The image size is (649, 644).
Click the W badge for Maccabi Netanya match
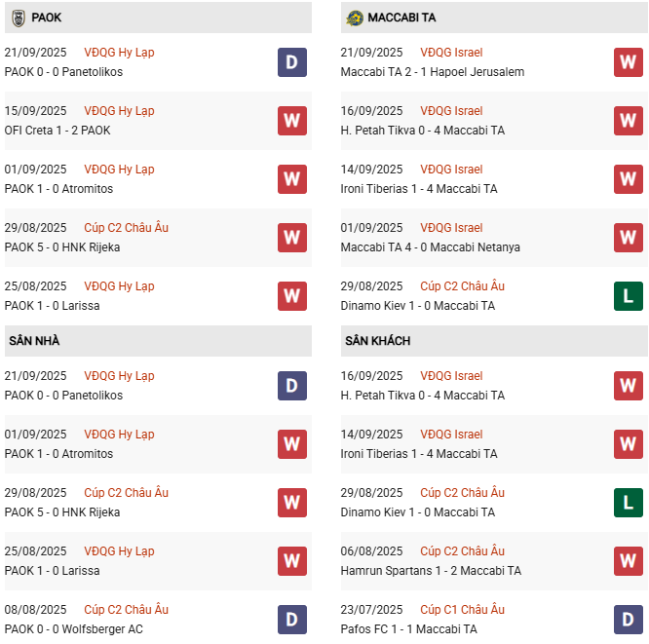click(628, 238)
